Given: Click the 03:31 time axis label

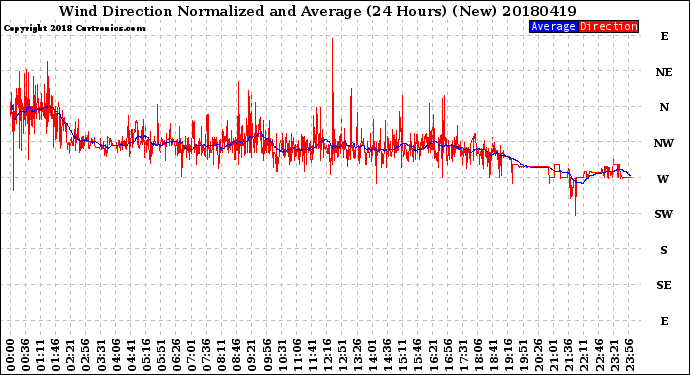Looking at the screenshot, I should [101, 355].
